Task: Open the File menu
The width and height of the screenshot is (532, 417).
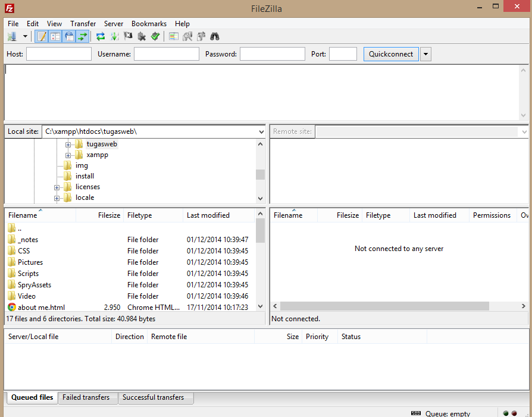Action: (x=13, y=24)
